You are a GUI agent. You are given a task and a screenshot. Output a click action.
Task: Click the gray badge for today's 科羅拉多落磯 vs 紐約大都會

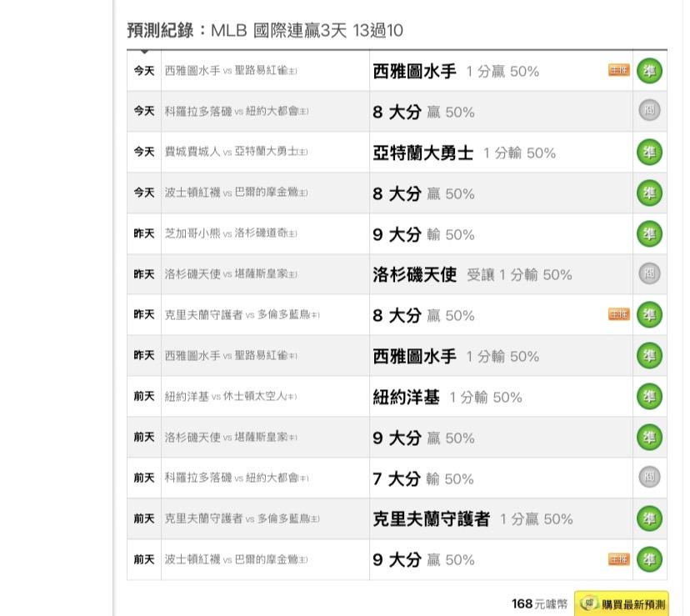[649, 110]
